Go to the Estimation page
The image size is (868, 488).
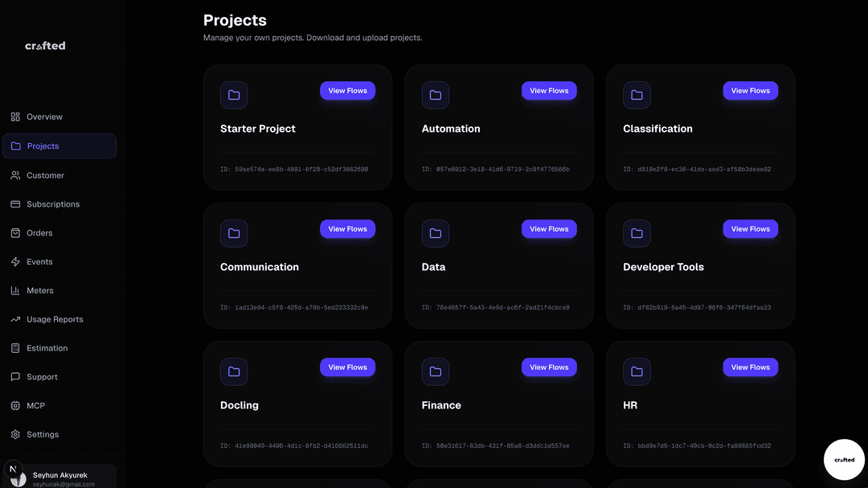(47, 348)
